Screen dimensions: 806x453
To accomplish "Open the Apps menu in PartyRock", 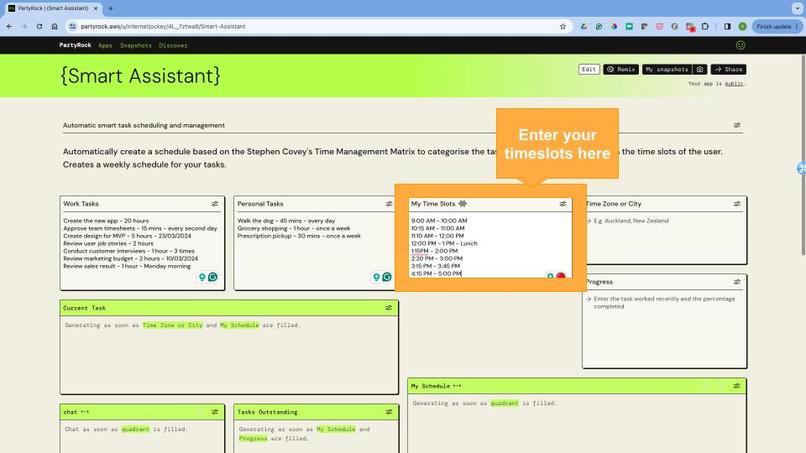I will click(105, 45).
